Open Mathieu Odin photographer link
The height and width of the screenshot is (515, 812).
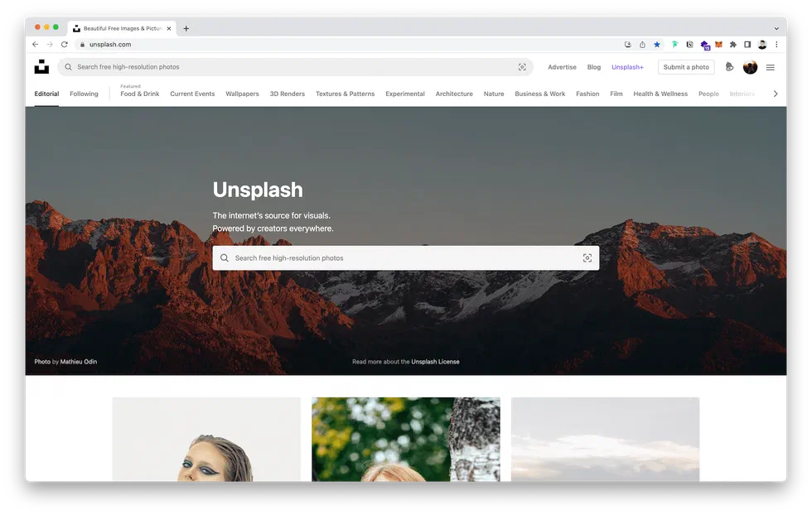(x=78, y=361)
